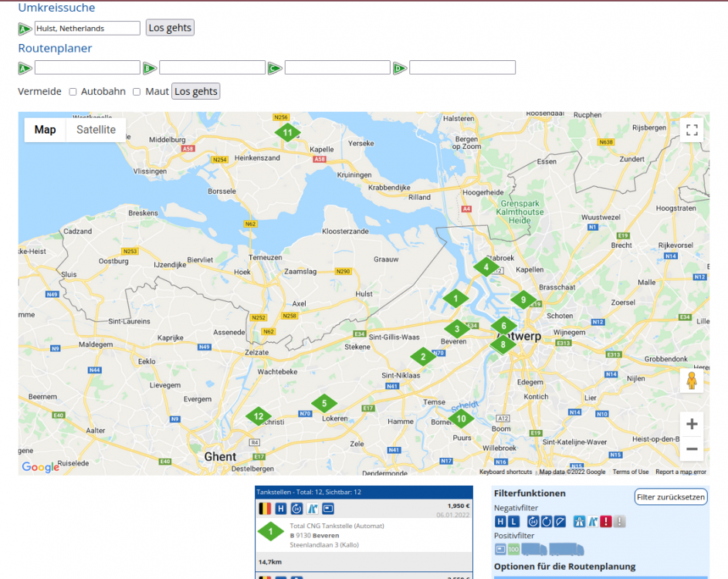
Task: Click the 14,7km distance text
Action: pos(270,562)
